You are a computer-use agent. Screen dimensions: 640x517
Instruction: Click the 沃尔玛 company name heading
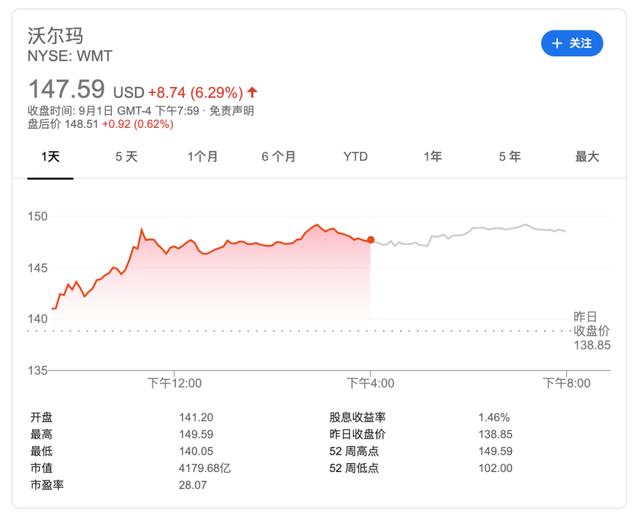coord(55,36)
